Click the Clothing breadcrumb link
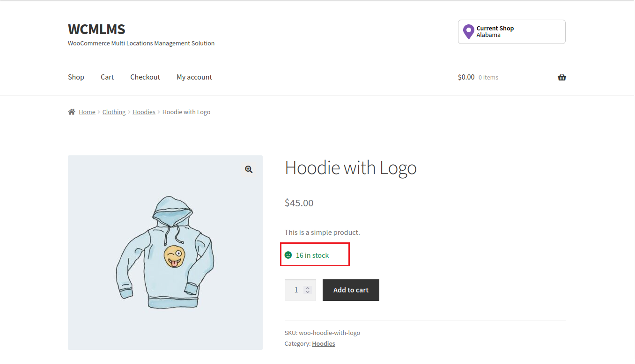Screen dimensions: 635x364 click(114, 112)
